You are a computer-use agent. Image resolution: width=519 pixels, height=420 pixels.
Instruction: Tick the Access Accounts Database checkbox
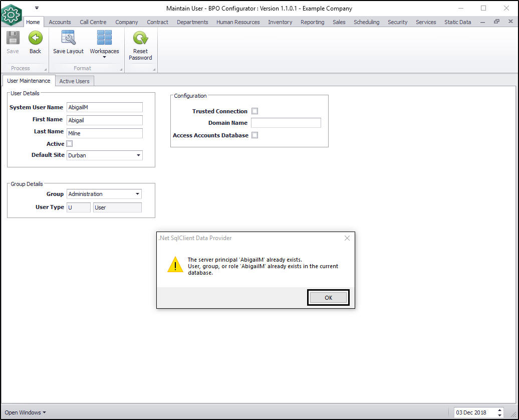[254, 135]
